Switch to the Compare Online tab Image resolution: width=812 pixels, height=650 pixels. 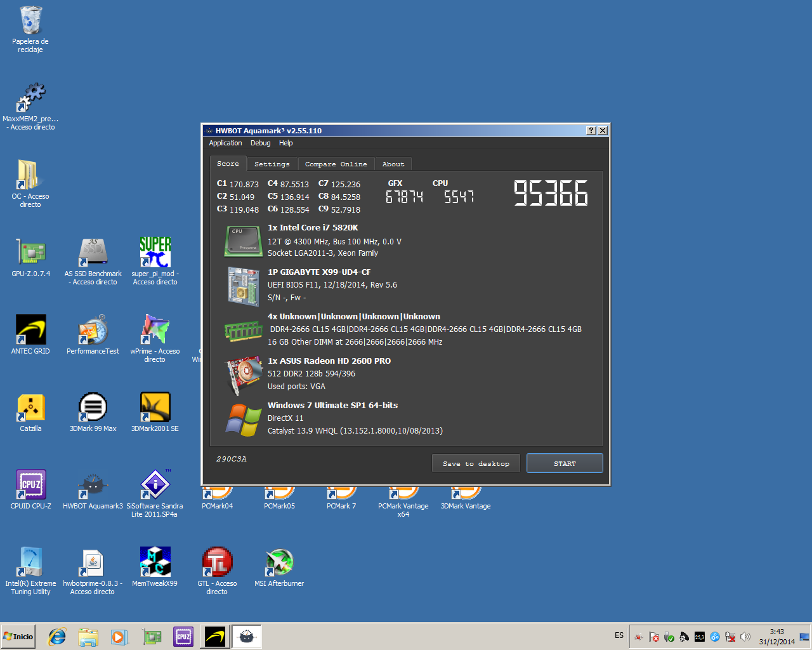pyautogui.click(x=336, y=164)
